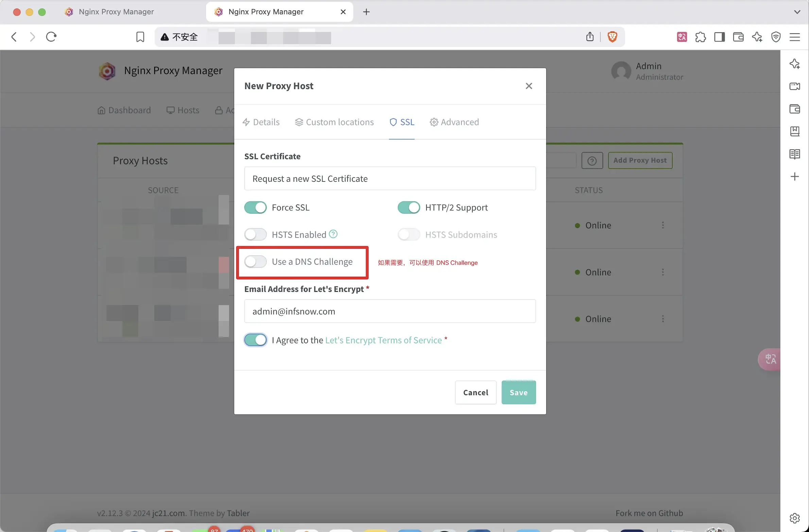This screenshot has height=532, width=809.
Task: Toggle the browser sidebar panel icon
Action: coord(719,37)
